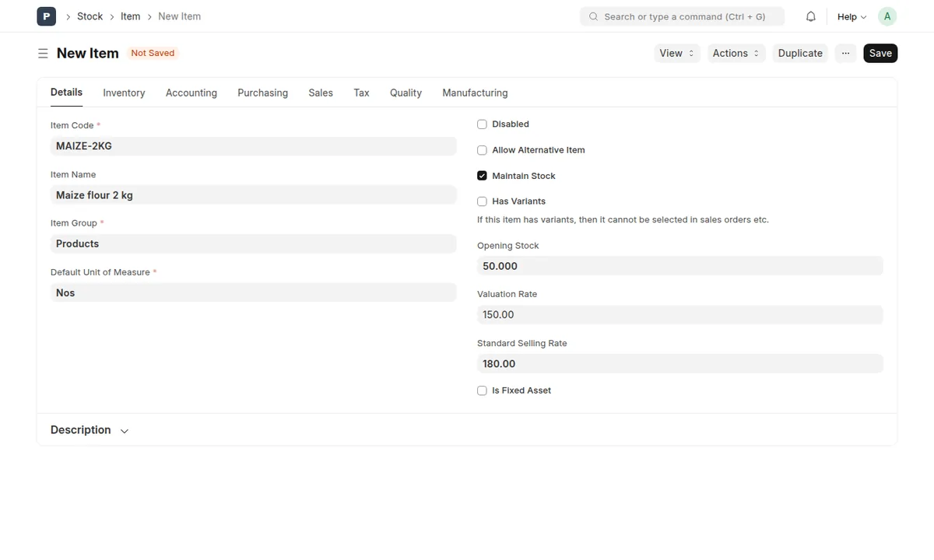Open the Actions dropdown
Viewport: 934px width, 560px height.
(736, 53)
